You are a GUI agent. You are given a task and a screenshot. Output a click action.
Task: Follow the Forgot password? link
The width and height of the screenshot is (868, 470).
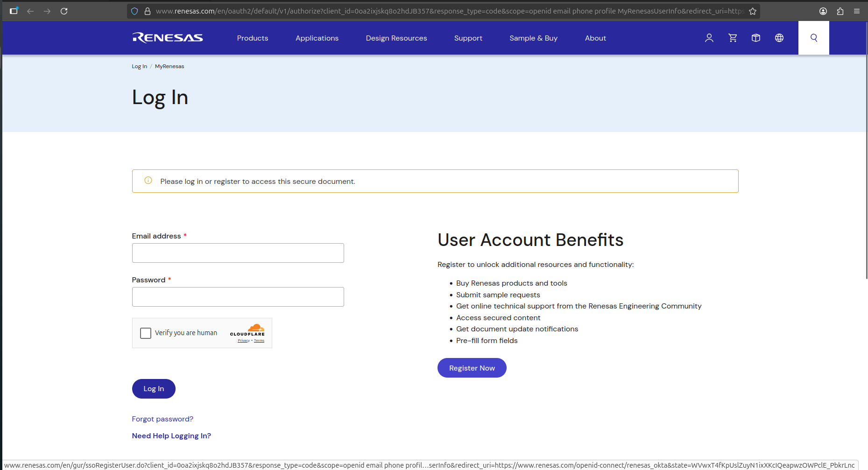[x=162, y=419]
